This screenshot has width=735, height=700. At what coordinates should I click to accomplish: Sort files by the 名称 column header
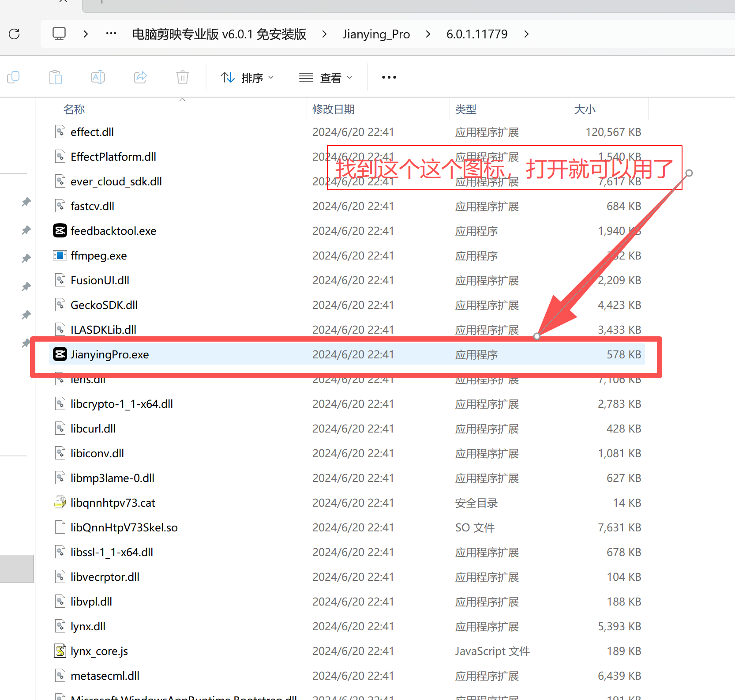point(74,109)
